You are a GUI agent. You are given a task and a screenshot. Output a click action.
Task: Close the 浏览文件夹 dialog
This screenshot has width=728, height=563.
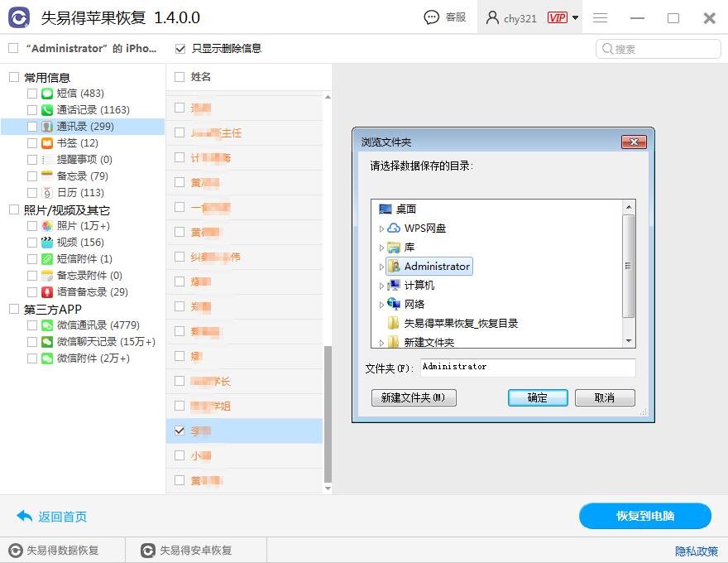[x=634, y=142]
